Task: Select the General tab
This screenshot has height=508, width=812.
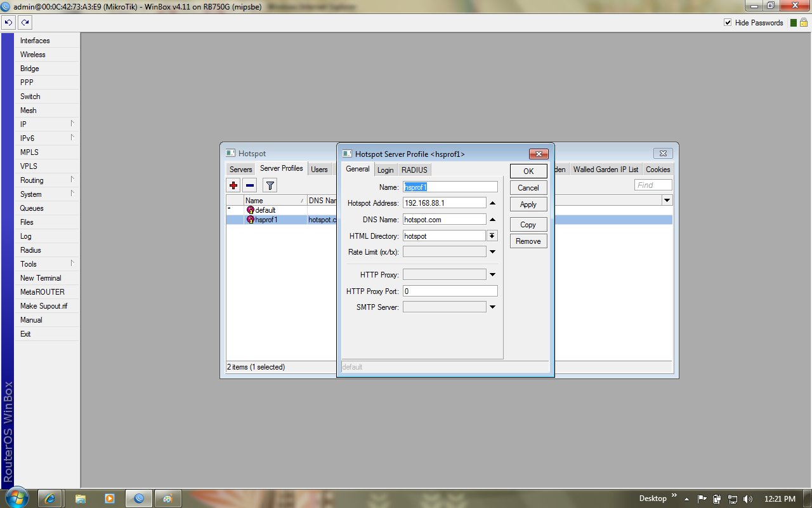Action: pos(358,169)
